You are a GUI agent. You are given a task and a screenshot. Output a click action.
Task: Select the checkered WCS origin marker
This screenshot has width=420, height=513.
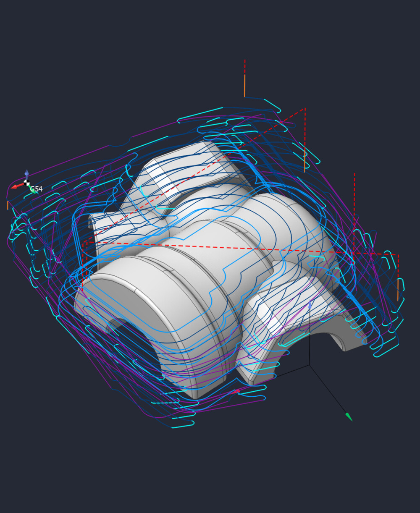(27, 183)
